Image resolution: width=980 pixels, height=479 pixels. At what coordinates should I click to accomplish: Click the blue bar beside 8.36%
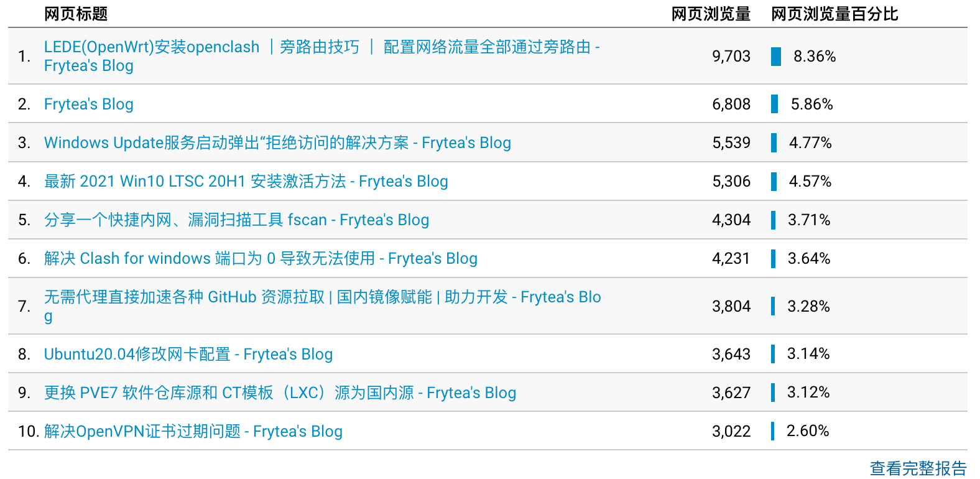(776, 57)
